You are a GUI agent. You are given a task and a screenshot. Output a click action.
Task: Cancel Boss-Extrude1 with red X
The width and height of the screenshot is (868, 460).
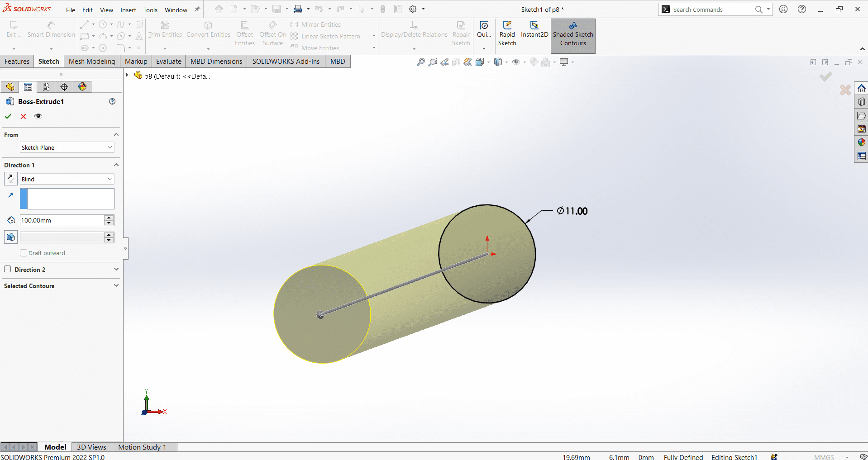tap(23, 116)
